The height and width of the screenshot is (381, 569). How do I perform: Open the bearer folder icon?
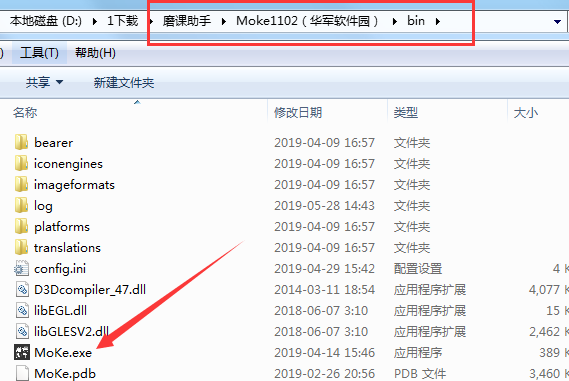click(21, 142)
